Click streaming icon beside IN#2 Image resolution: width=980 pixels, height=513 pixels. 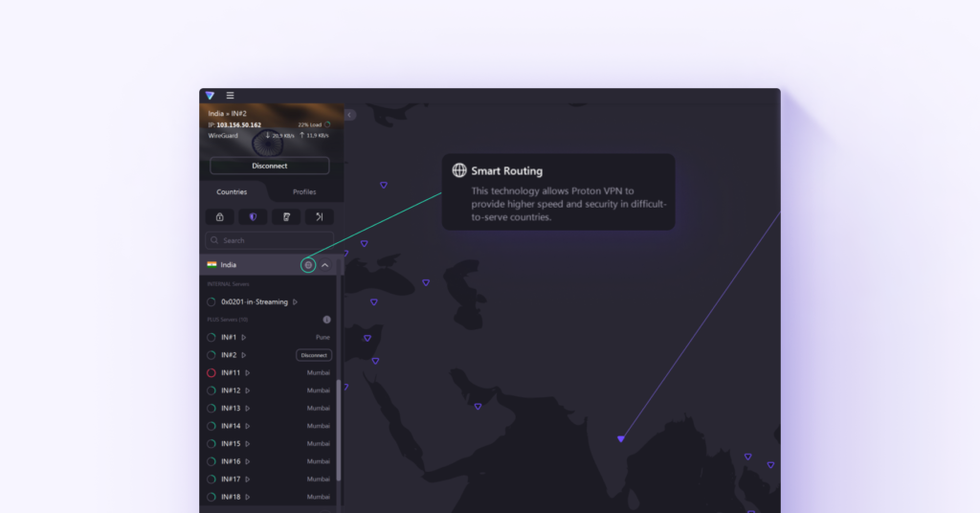point(244,355)
